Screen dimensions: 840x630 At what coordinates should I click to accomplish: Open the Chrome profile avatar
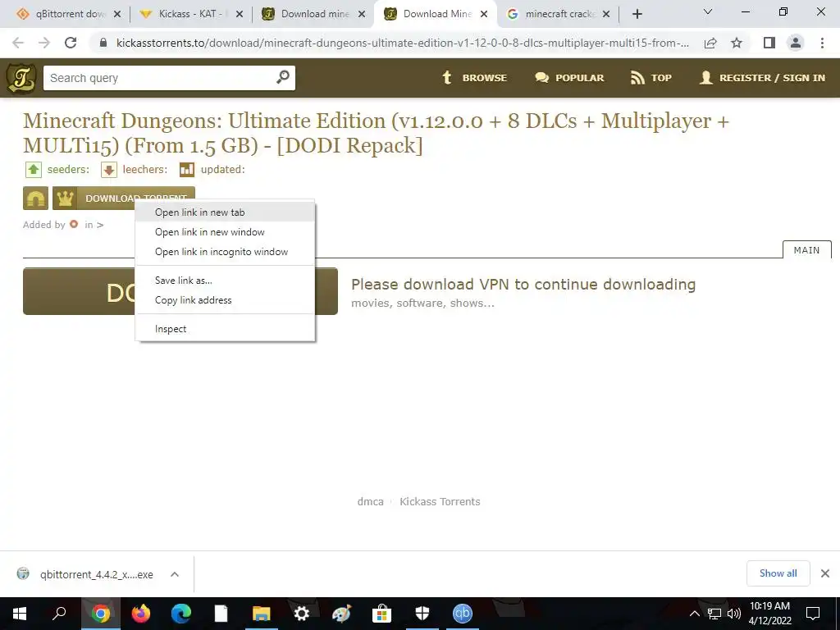pyautogui.click(x=796, y=43)
